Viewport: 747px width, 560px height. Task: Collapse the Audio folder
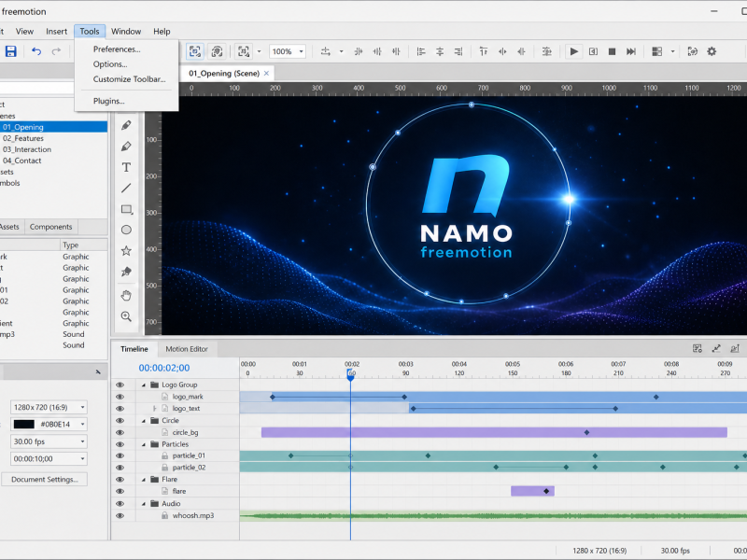[144, 504]
